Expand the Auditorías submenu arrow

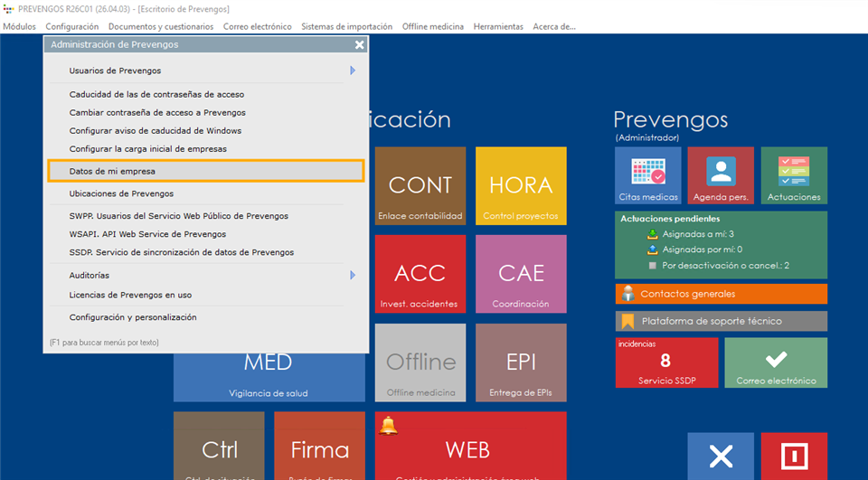[x=353, y=275]
